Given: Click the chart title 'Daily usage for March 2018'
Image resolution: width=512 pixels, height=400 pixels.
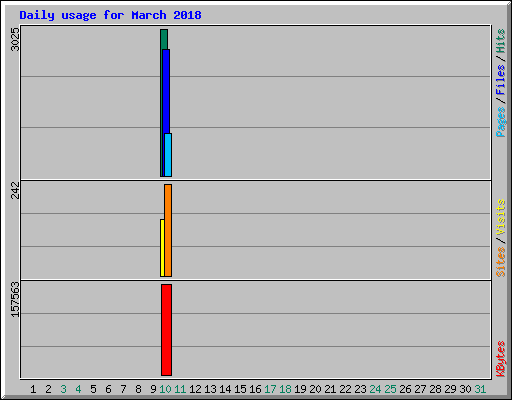Looking at the screenshot, I should (110, 15).
